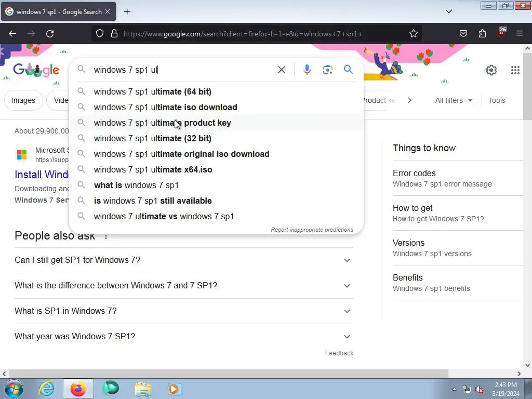Choose suggestion ultimate x64.iso
Viewport: 532px width, 399px height.
tap(216, 170)
